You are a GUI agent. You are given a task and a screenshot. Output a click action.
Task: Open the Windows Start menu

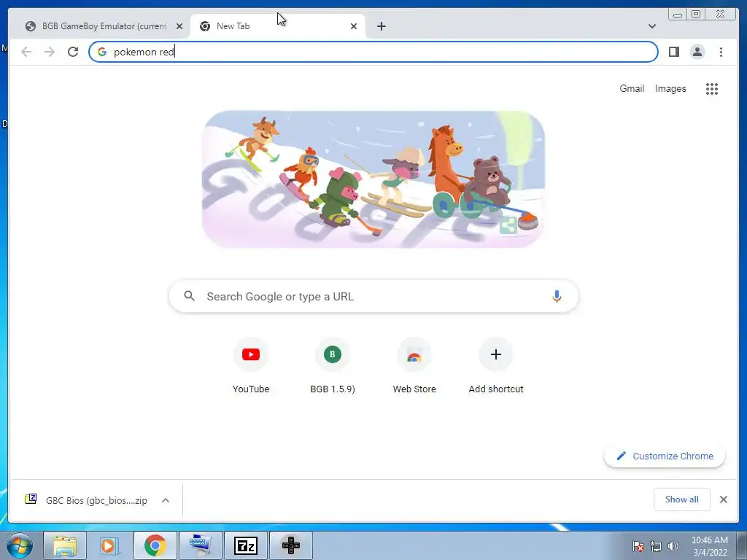click(19, 545)
